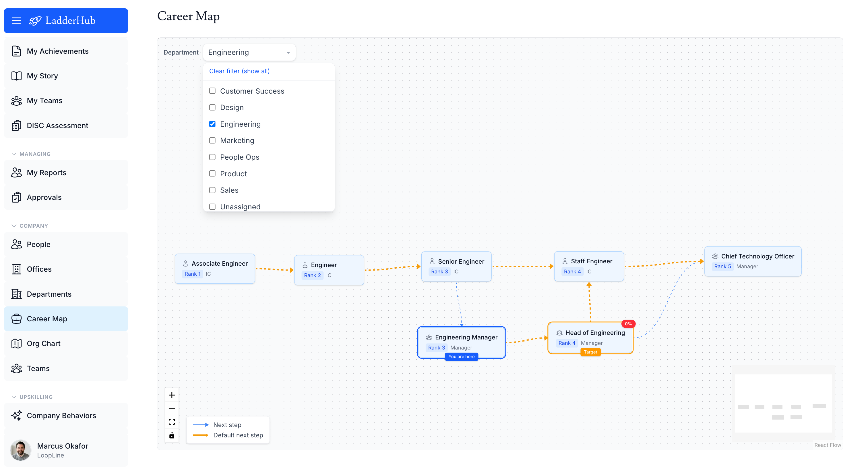
Task: Open the React Flow attribution link
Action: pyautogui.click(x=828, y=445)
